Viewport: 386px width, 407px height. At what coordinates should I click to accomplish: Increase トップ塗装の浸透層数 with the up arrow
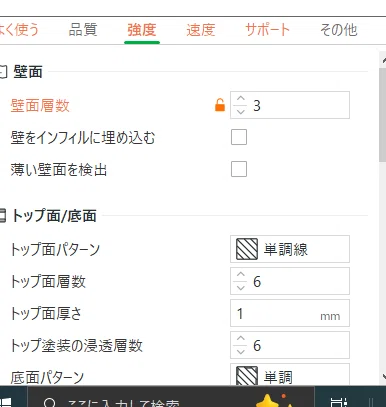click(241, 339)
